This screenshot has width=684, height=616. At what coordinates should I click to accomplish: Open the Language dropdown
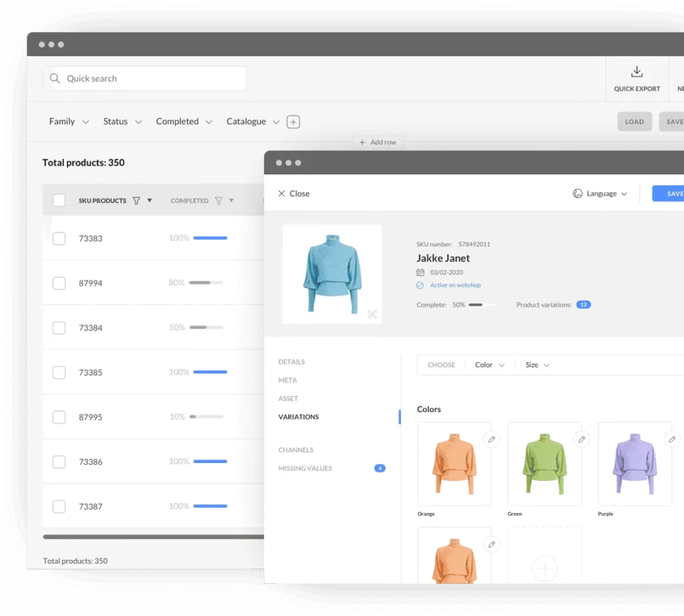[600, 193]
